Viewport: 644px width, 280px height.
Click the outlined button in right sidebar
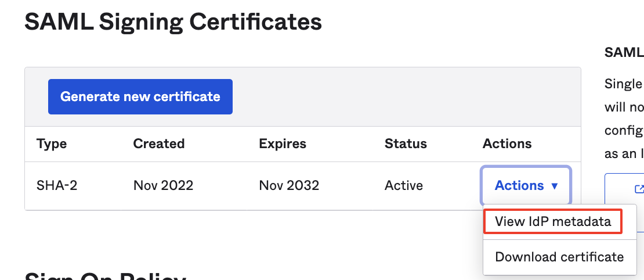pyautogui.click(x=625, y=189)
